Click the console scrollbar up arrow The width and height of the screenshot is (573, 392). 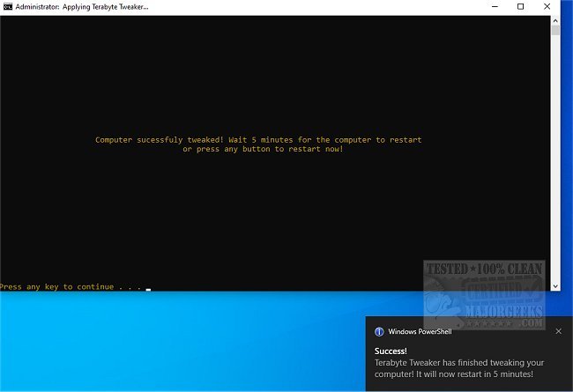coord(555,21)
